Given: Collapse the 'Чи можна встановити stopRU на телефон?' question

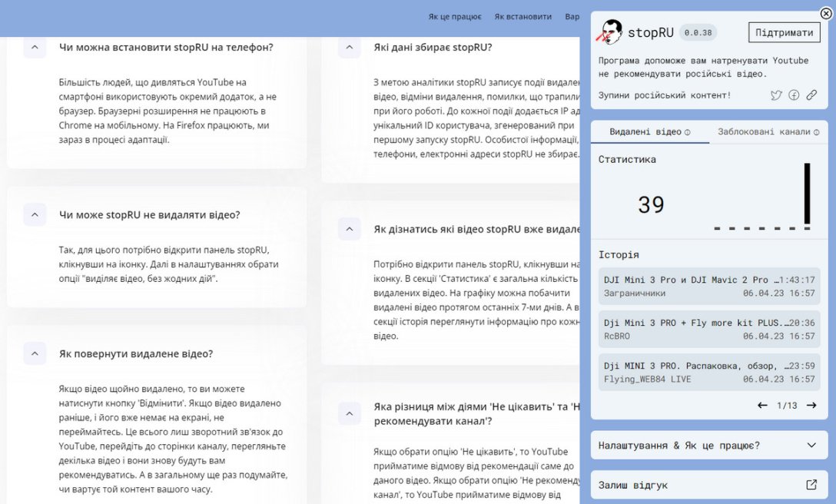Looking at the screenshot, I should (x=34, y=48).
